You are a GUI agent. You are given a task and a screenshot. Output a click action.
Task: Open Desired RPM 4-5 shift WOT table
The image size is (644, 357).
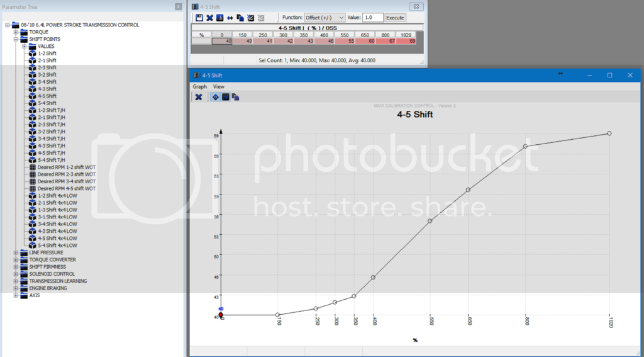(67, 188)
